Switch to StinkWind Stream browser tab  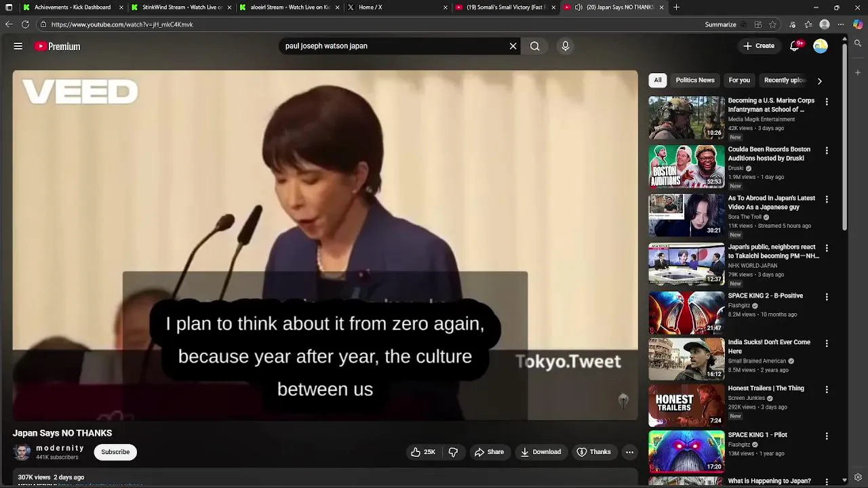(182, 7)
